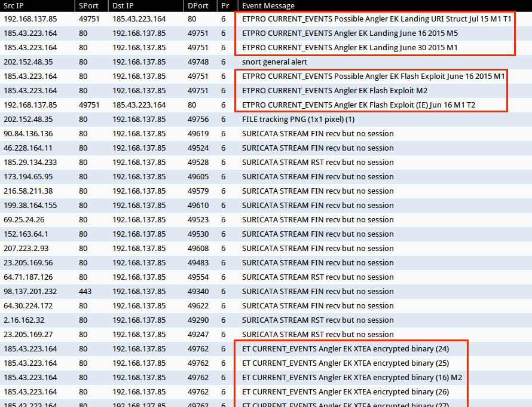Screen dimensions: 532x407
Task: Click source port 443 cell
Action: click(x=85, y=291)
